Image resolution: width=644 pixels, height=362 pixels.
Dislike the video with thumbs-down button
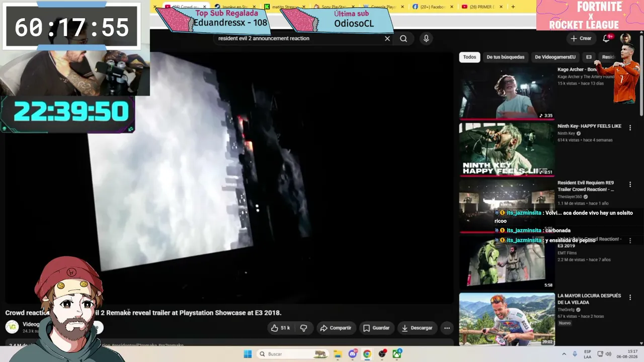tap(303, 328)
